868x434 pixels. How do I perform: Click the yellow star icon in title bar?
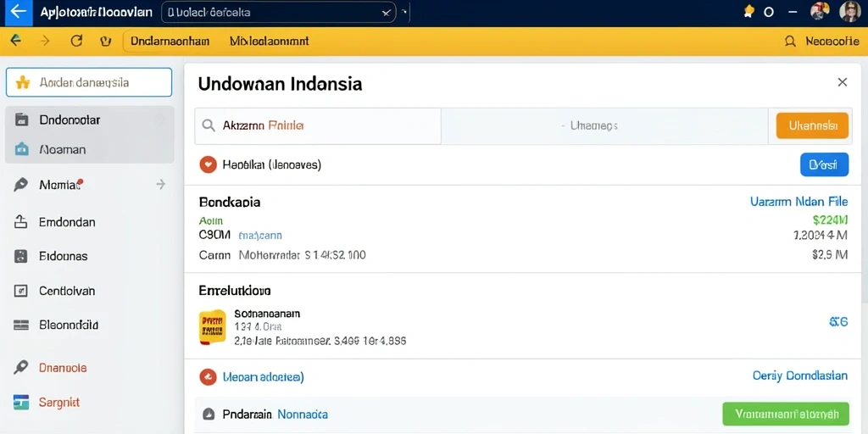click(x=749, y=11)
